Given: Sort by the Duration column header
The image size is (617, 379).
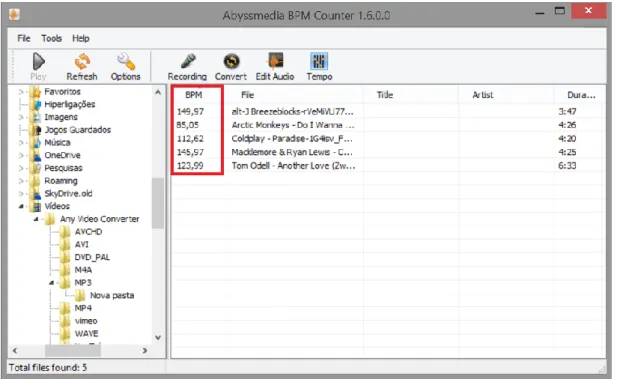Looking at the screenshot, I should pyautogui.click(x=581, y=95).
